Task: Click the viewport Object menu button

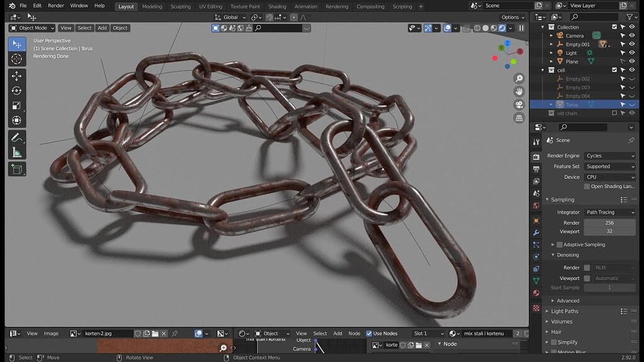Action: pos(120,28)
